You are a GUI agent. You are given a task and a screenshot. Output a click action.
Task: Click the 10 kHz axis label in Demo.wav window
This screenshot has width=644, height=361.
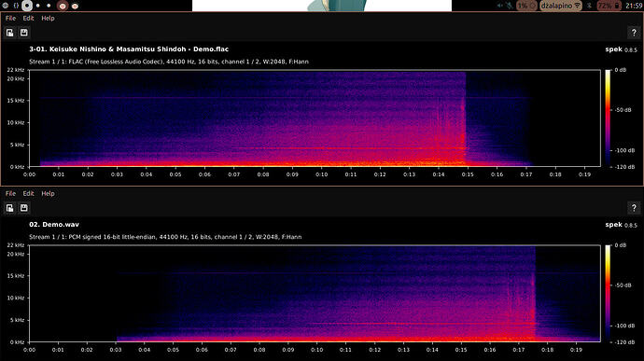16,299
